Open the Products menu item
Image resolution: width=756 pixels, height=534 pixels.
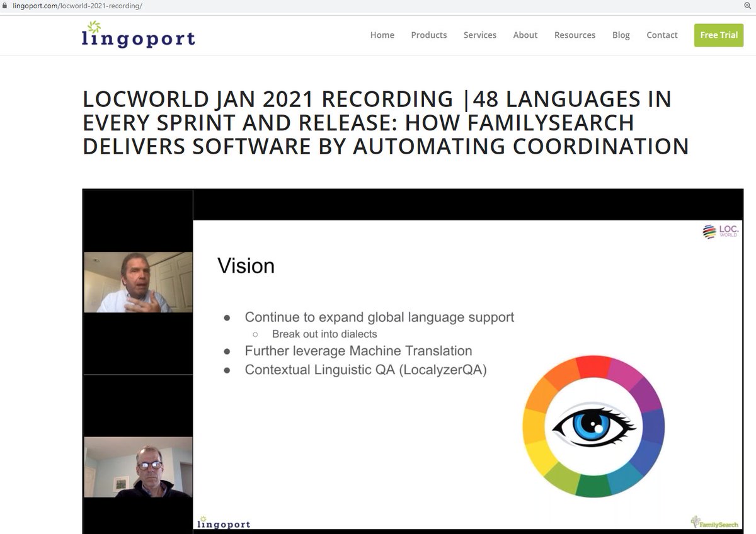429,35
